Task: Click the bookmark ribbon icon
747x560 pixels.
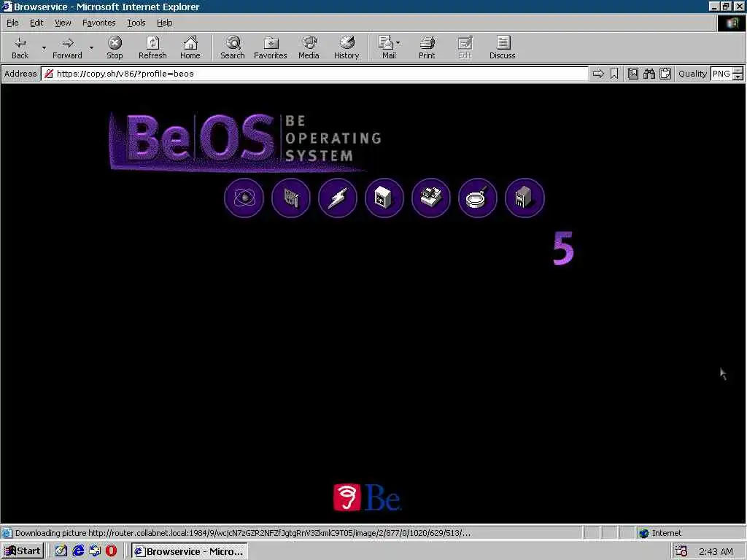Action: click(x=614, y=74)
